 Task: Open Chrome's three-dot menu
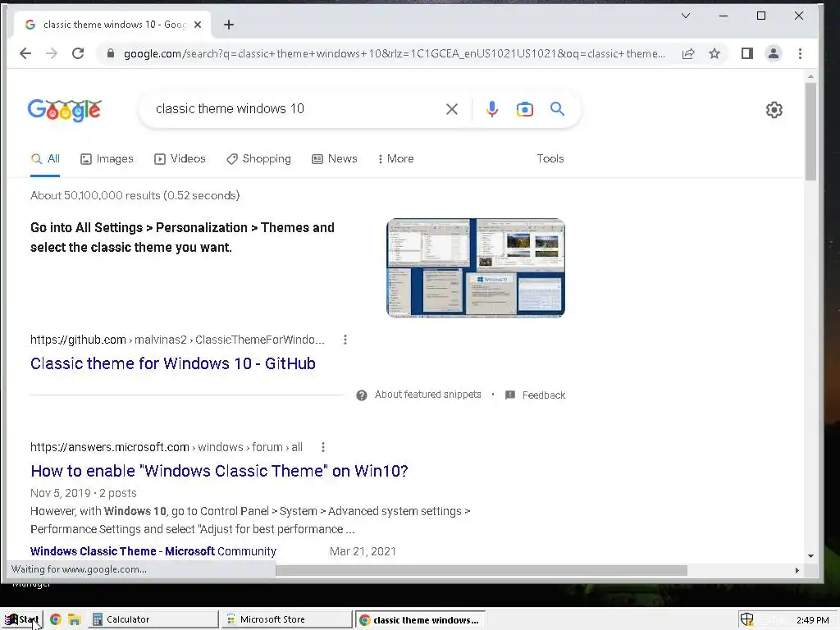coord(800,53)
